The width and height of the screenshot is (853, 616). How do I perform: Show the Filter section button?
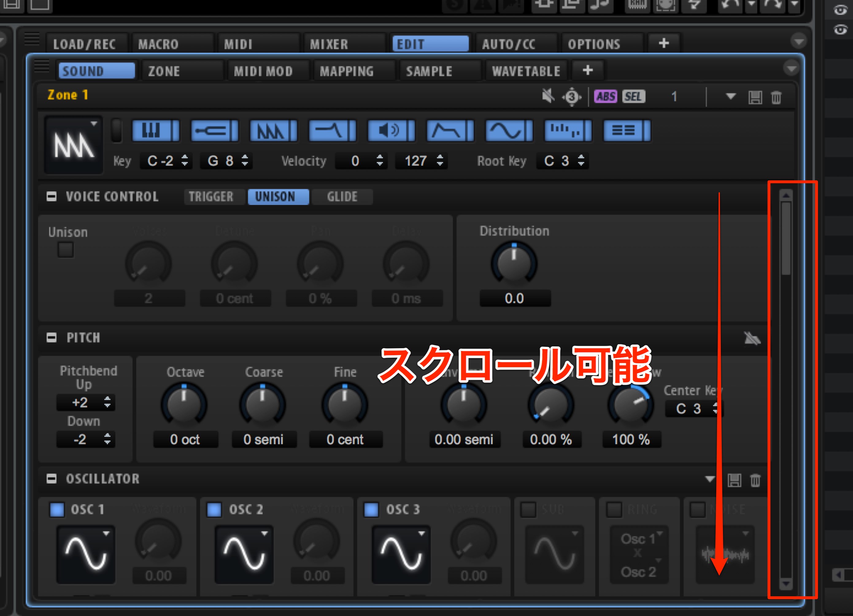click(x=332, y=130)
